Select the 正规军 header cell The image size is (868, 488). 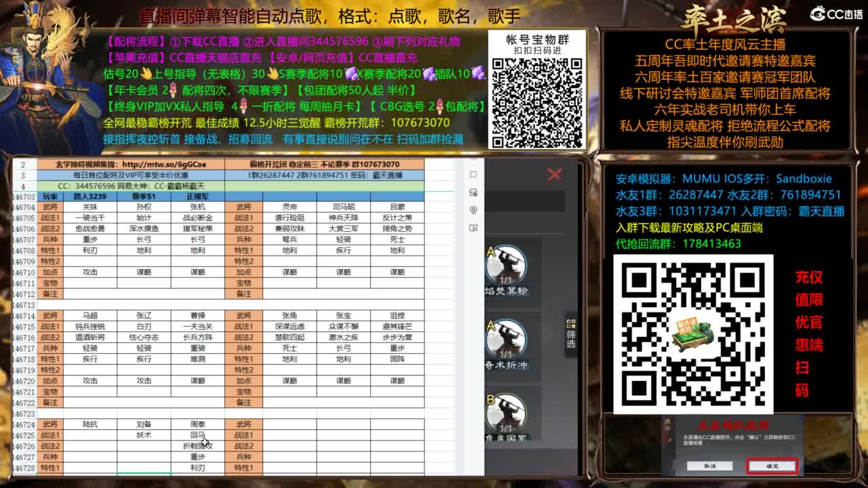point(197,196)
